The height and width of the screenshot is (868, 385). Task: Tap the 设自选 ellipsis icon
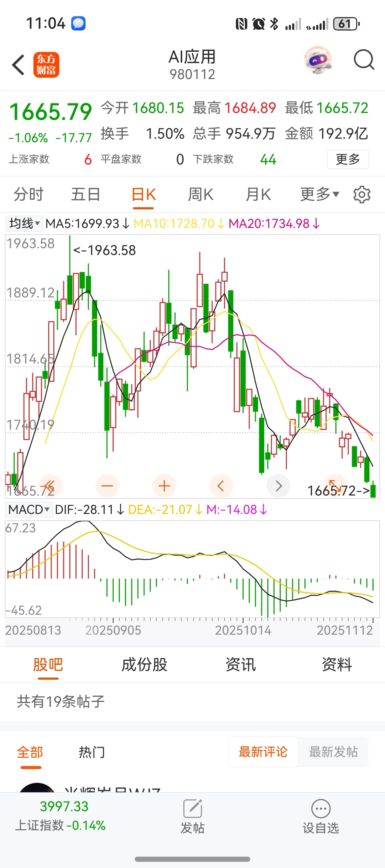point(321,808)
